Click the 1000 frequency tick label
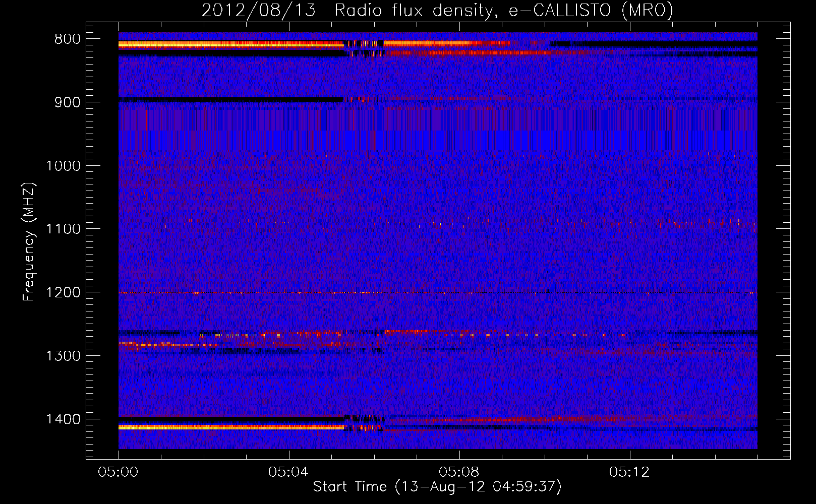The width and height of the screenshot is (816, 504). tap(63, 166)
